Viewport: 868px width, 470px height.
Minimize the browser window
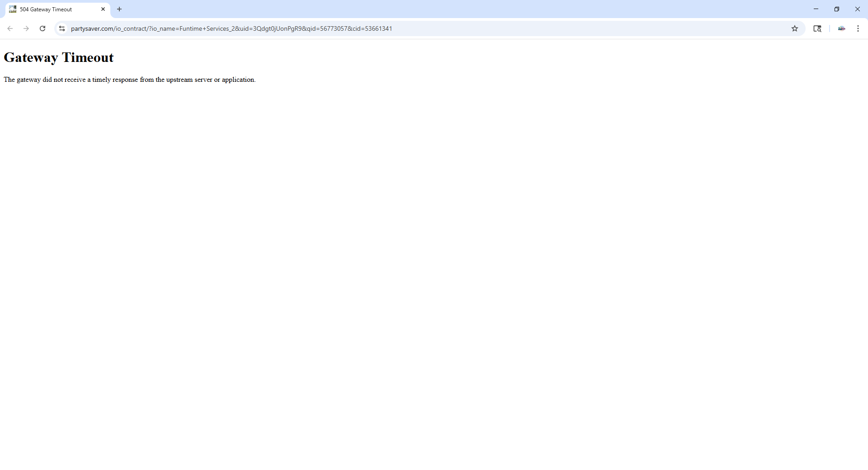[816, 9]
